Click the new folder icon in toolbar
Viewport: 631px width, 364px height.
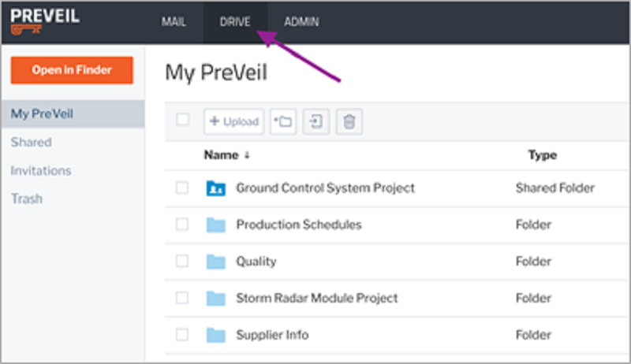pos(283,121)
